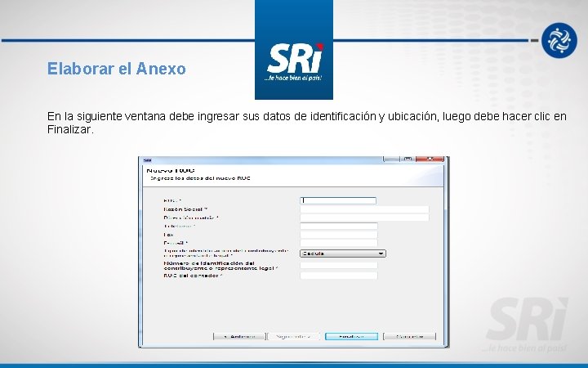Click the Anterior button
588x368 pixels.
pos(239,336)
